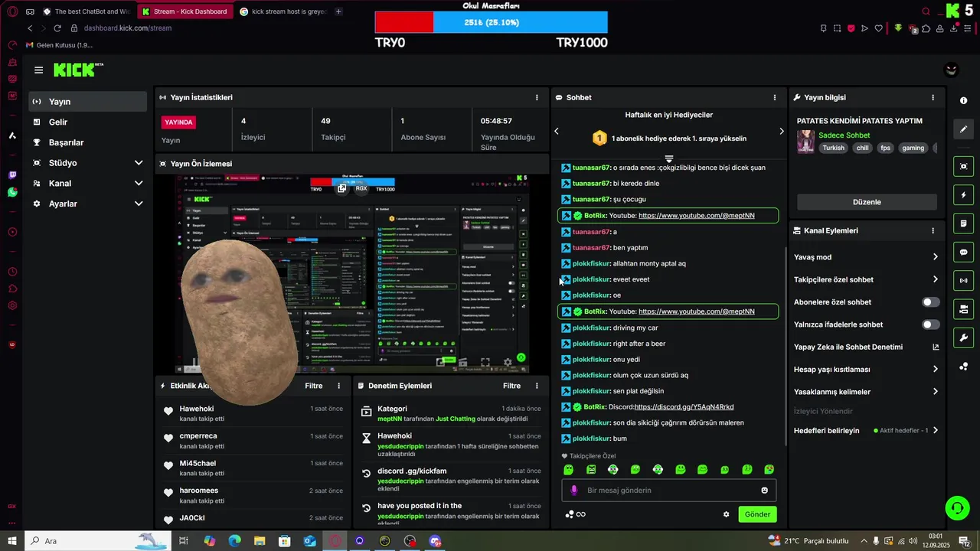The image size is (980, 551).
Task: Select the pencil edit icon in right rail
Action: (x=963, y=129)
